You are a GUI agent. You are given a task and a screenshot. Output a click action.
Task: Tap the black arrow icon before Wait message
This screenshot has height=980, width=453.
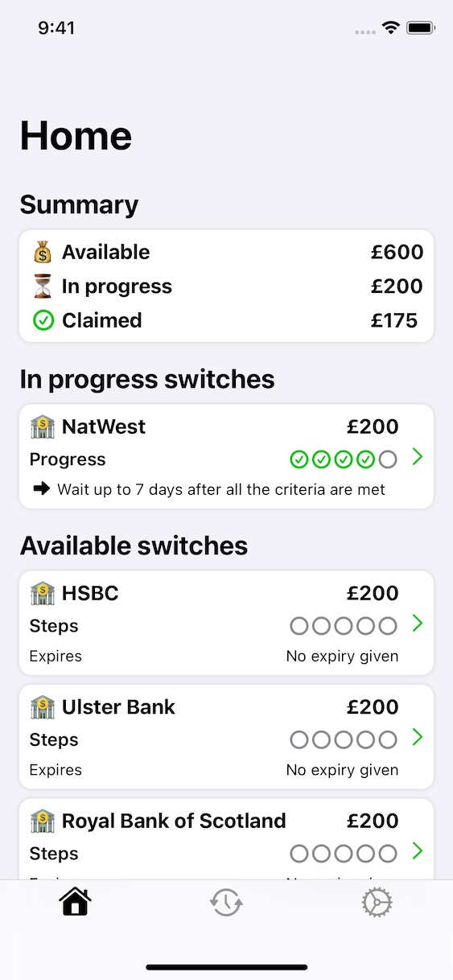pos(41,488)
